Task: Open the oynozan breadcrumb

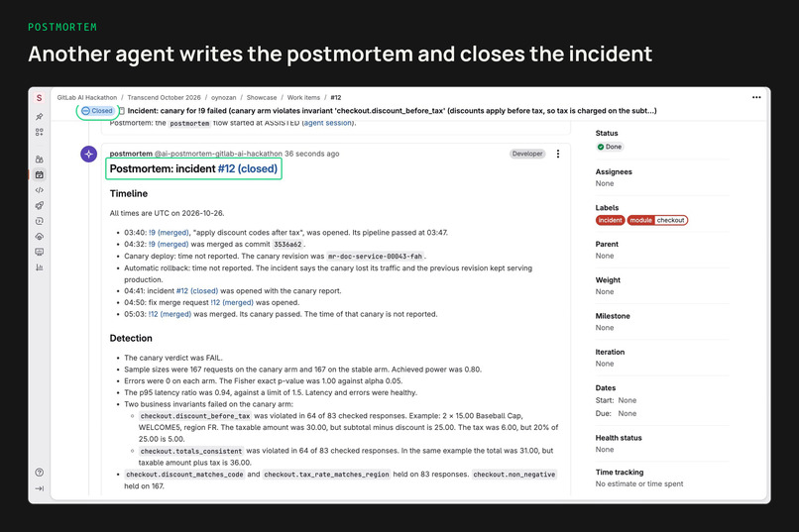Action: tap(224, 98)
